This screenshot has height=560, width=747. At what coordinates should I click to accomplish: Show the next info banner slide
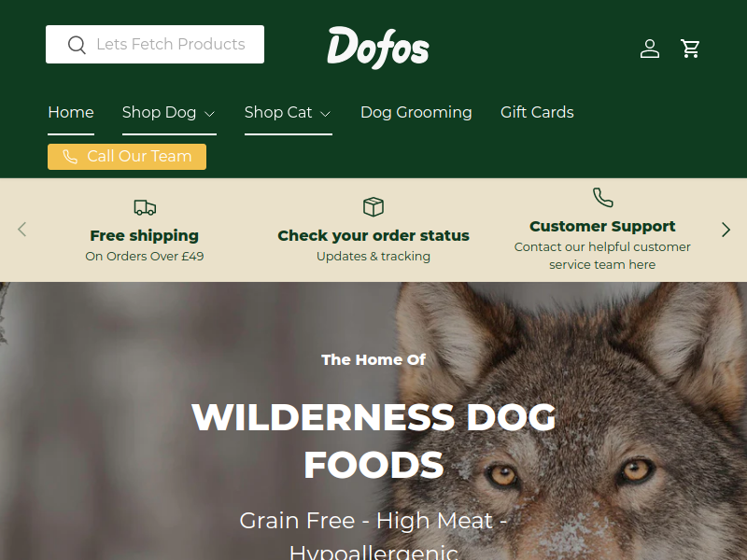(x=726, y=230)
